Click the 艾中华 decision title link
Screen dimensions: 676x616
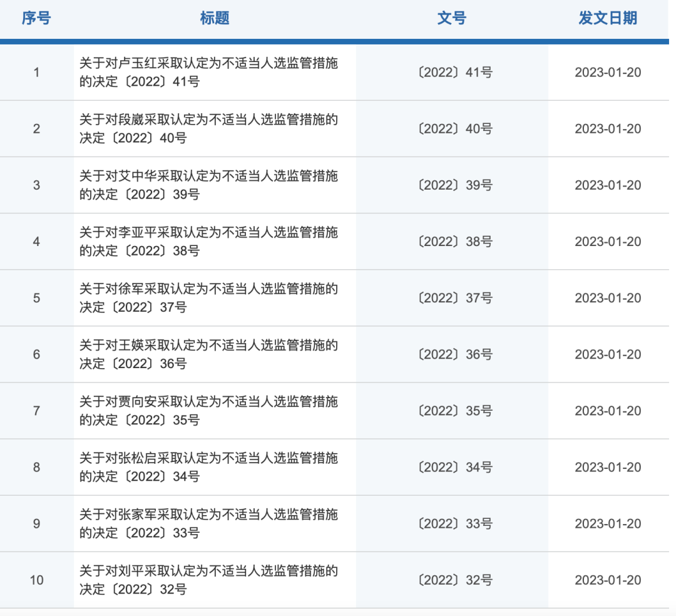pos(208,185)
